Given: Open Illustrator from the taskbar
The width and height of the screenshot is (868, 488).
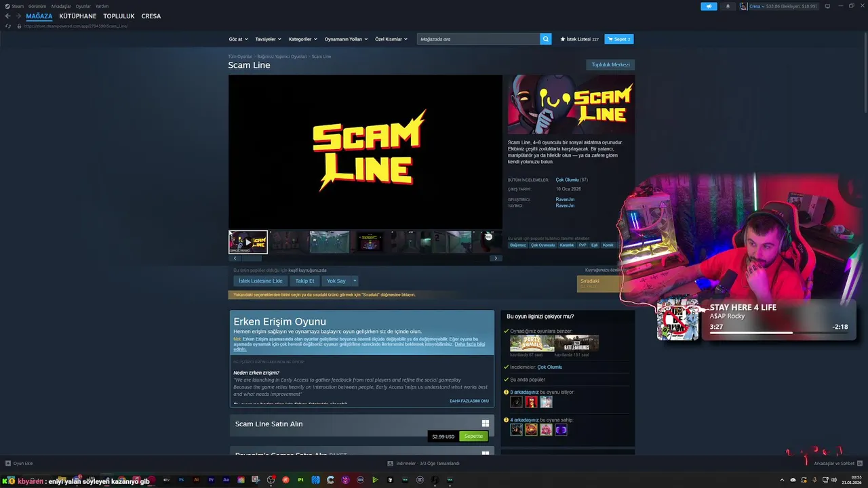Looking at the screenshot, I should (x=197, y=480).
